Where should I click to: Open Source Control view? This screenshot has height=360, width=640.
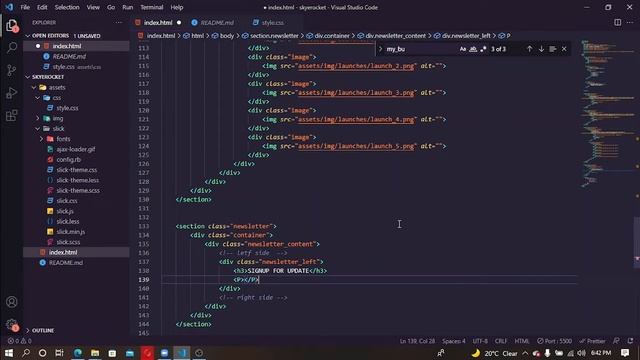point(11,70)
